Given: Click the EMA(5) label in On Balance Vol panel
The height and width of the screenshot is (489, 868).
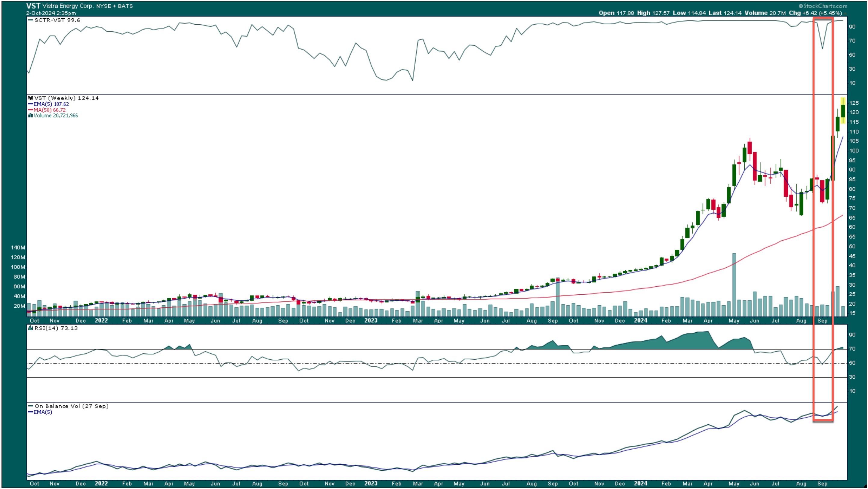Looking at the screenshot, I should 43,412.
